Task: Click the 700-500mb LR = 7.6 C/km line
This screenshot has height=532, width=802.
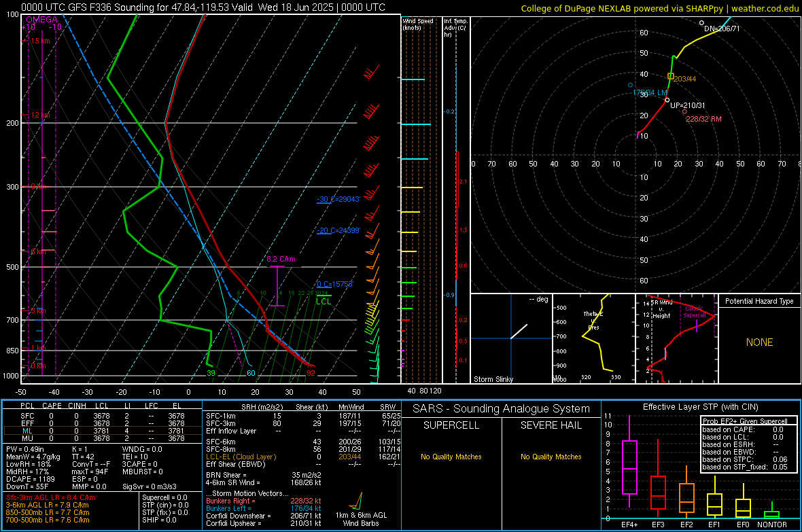Action: 47,520
